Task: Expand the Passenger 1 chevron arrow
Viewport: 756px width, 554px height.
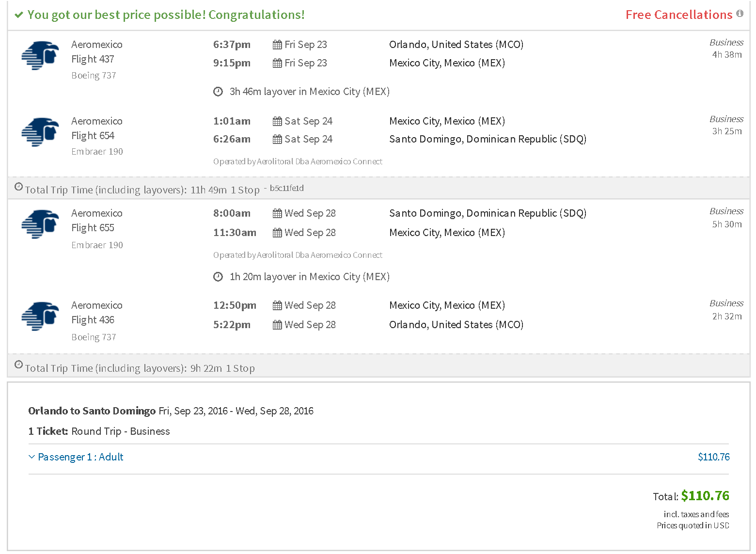Action: [x=32, y=457]
